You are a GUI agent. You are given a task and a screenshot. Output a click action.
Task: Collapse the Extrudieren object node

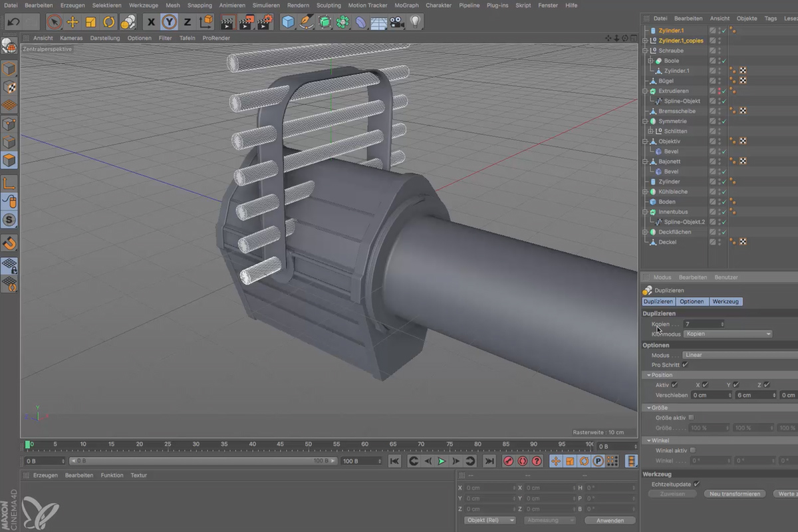pos(645,91)
